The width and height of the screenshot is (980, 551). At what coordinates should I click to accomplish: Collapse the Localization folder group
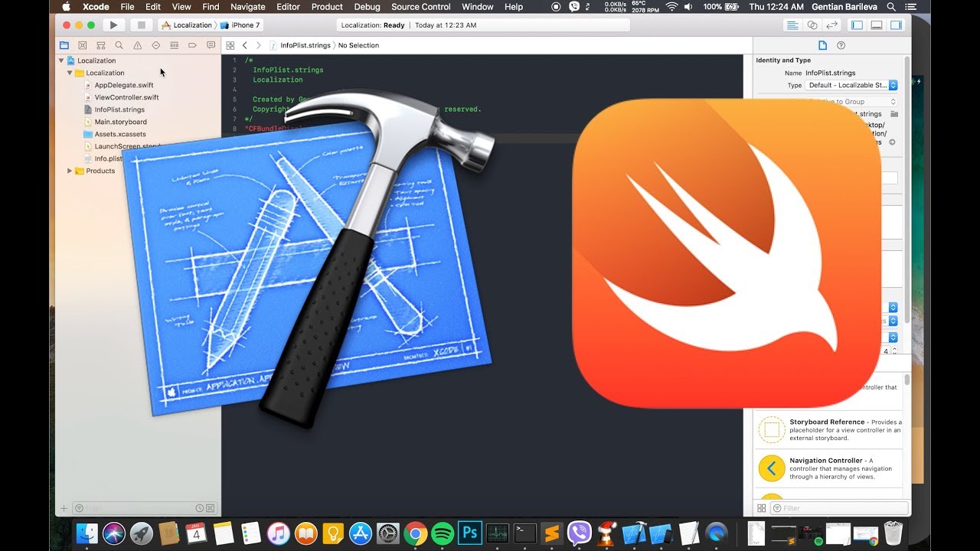click(70, 73)
